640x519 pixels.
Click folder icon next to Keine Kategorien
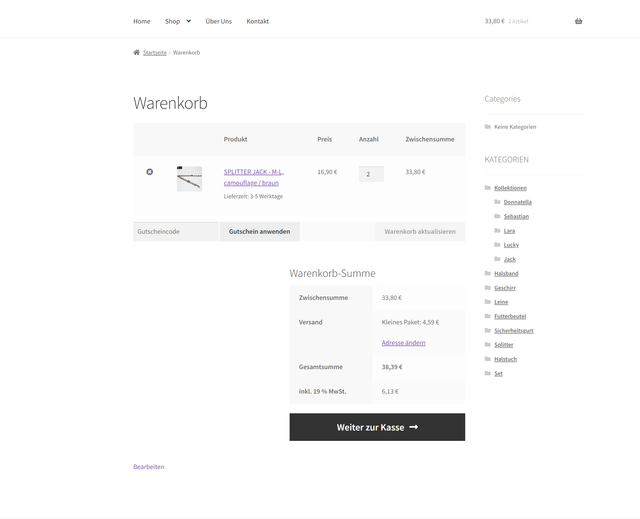487,126
